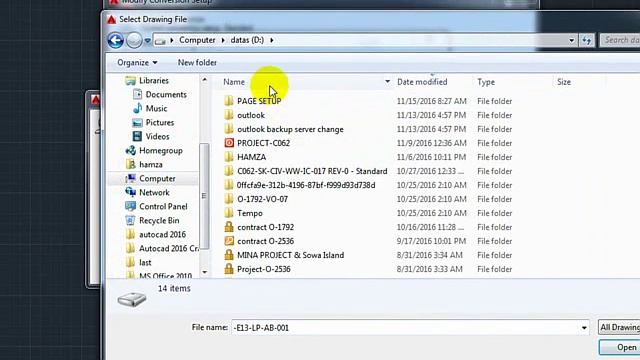Click the Back navigation arrow button
Screen dimensions: 640x360
pyautogui.click(x=116, y=40)
